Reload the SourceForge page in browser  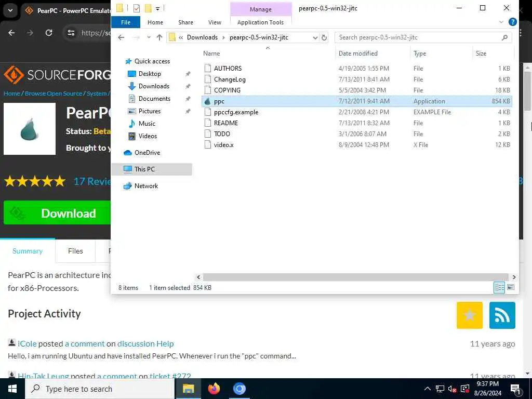(49, 33)
